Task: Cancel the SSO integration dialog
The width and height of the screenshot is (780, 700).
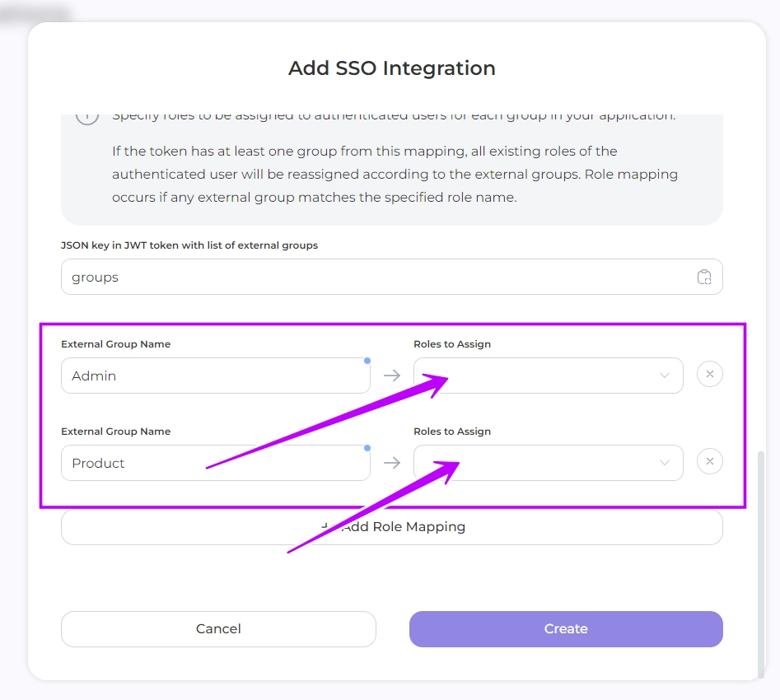Action: (x=218, y=629)
